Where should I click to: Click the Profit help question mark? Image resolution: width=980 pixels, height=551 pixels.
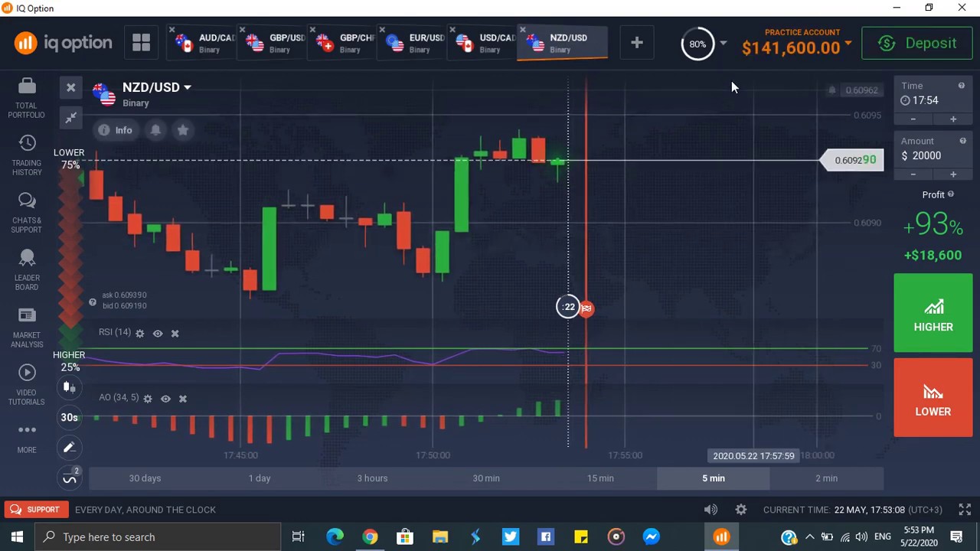pos(951,194)
